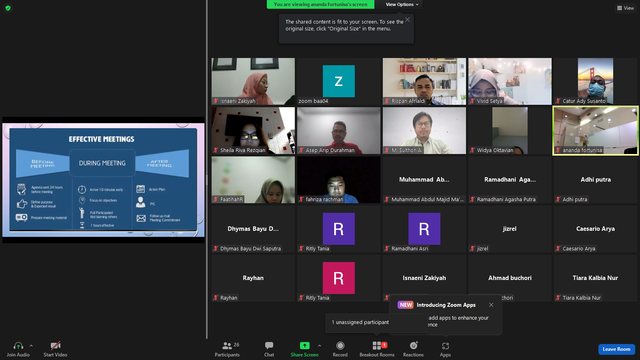Viewport: 640px width, 360px height.
Task: Click muted mic icon on Caesario Arya's tile
Action: click(558, 249)
